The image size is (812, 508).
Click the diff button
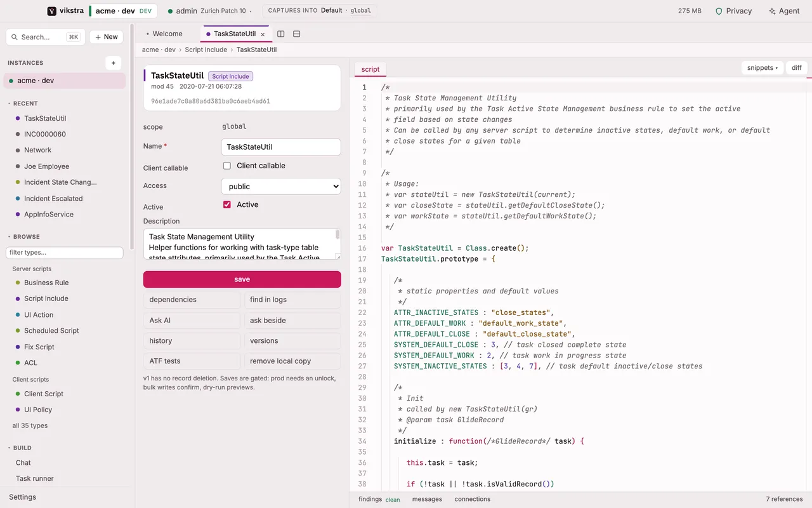click(797, 68)
